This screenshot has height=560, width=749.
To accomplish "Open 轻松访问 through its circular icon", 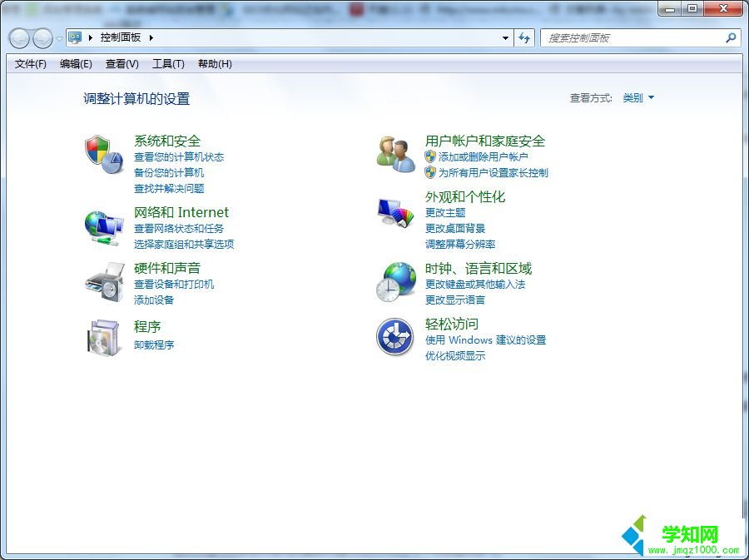I will (394, 336).
